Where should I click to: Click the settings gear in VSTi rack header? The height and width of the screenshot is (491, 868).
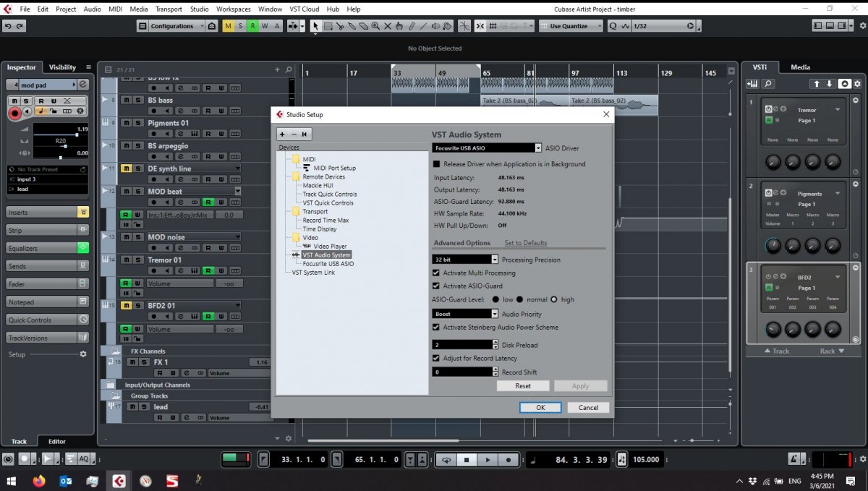coord(857,84)
